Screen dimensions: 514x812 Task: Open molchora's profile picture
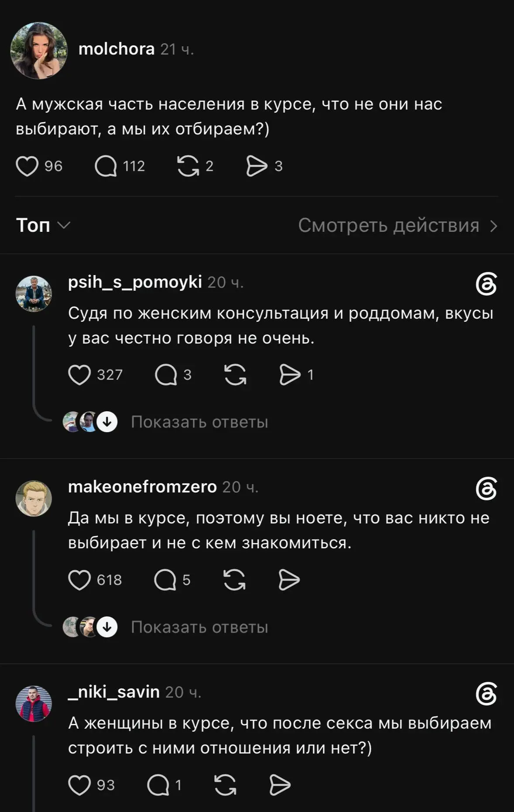click(39, 51)
